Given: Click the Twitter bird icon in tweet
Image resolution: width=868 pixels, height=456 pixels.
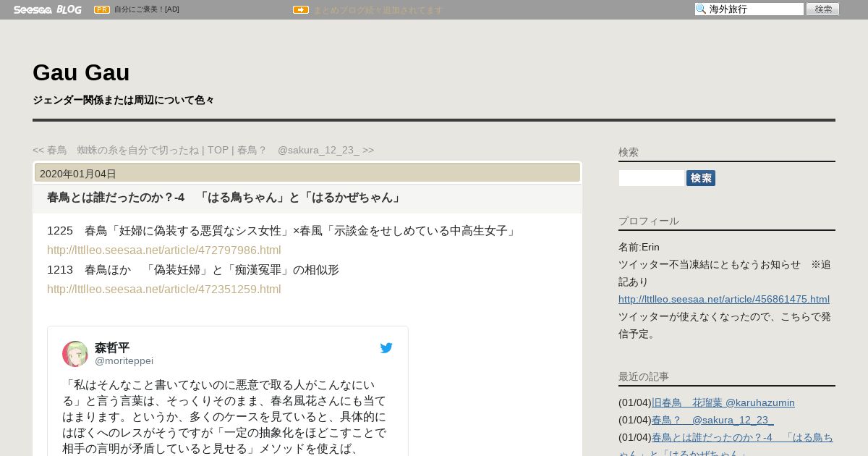Looking at the screenshot, I should coord(386,348).
